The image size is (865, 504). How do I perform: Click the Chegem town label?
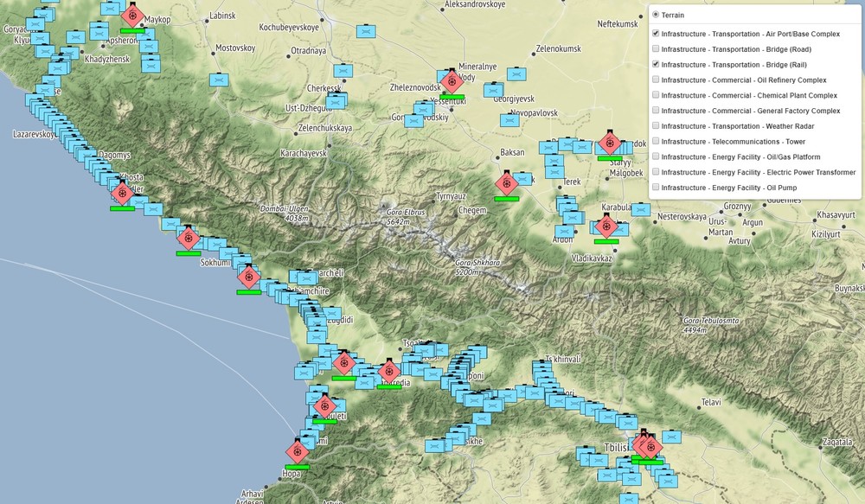pos(472,211)
